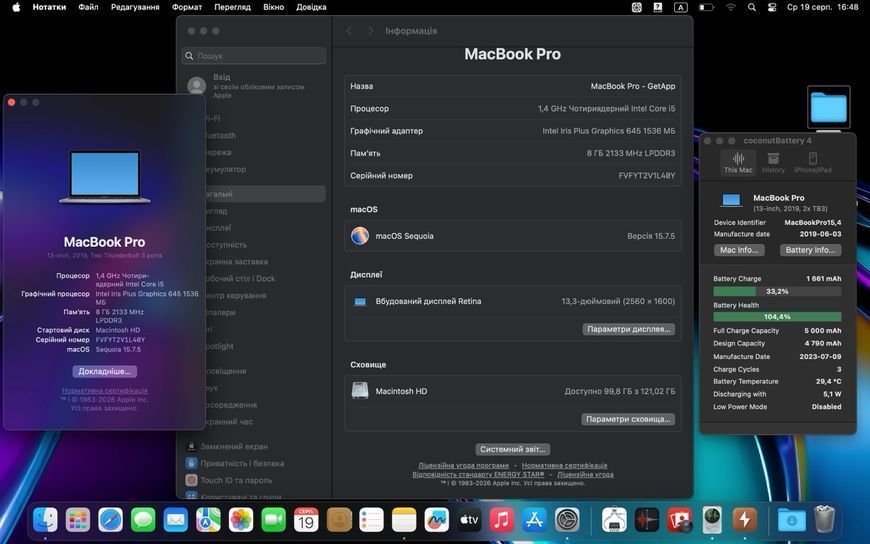Switch input source A in menu bar
The width and height of the screenshot is (870, 544).
click(680, 7)
